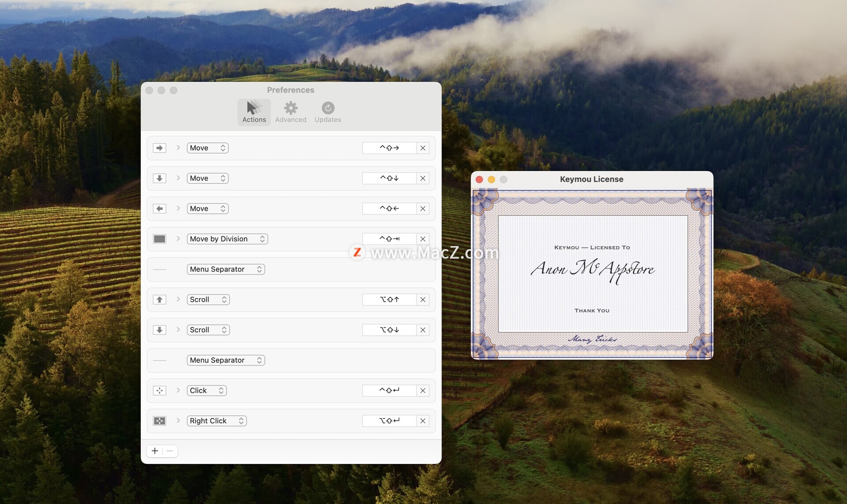Expand the Scroll down row chevron

pos(178,329)
